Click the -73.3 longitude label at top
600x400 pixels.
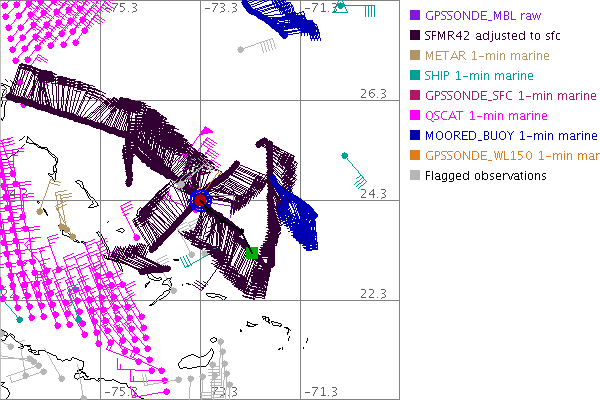coord(222,8)
